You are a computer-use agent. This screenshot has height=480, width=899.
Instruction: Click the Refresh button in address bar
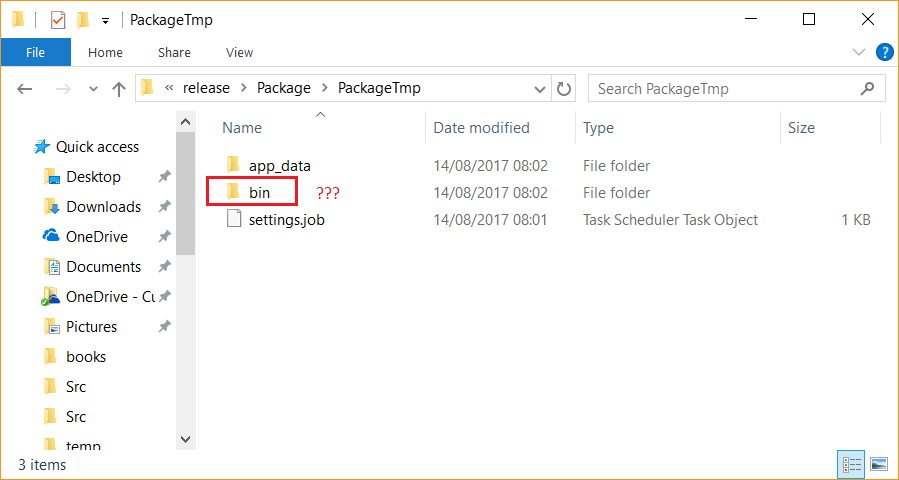pos(564,88)
